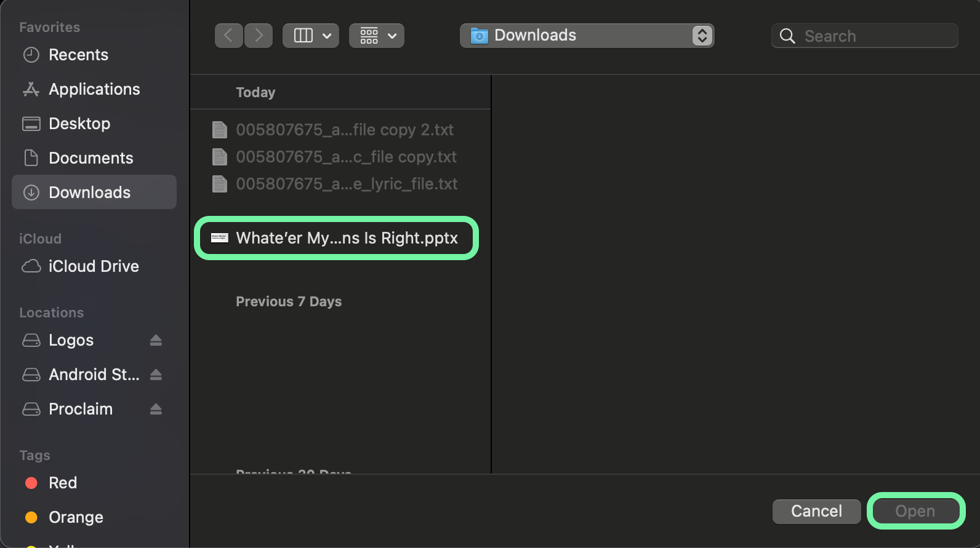Screen dimensions: 980x548
Task: Expand the Downloads location popup
Action: pos(587,36)
